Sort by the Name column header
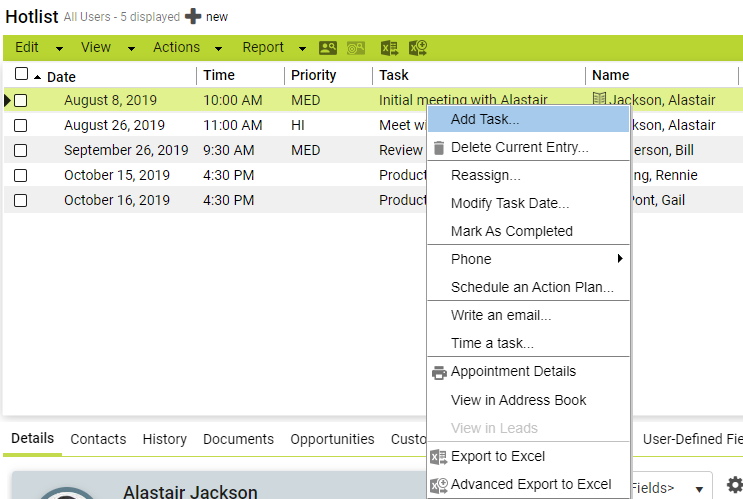Screen dimensions: 743x499 tap(610, 75)
